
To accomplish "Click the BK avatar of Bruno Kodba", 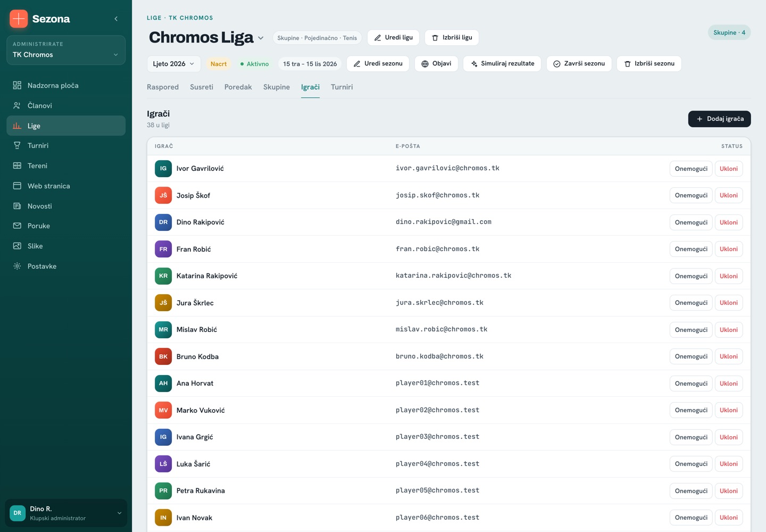I will [163, 356].
